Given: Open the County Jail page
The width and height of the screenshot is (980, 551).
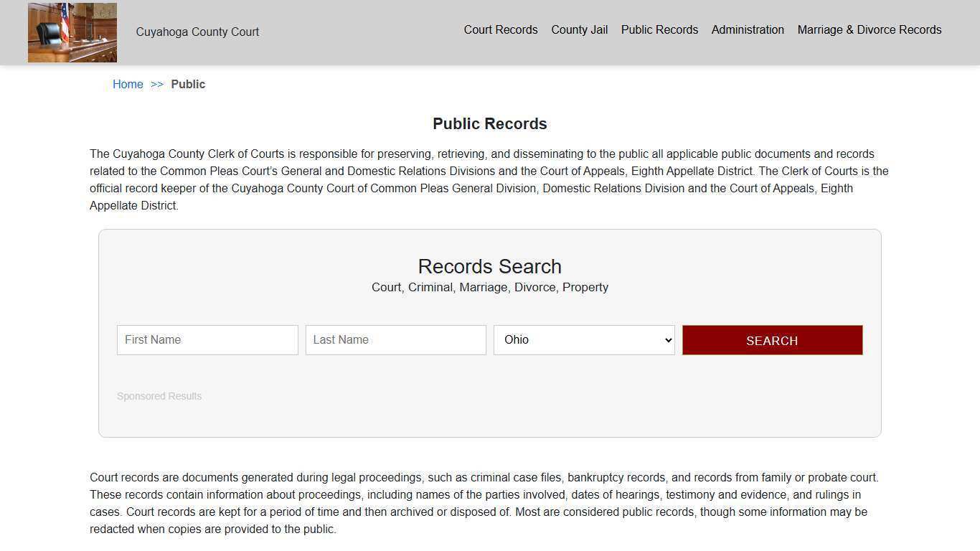Looking at the screenshot, I should point(579,29).
